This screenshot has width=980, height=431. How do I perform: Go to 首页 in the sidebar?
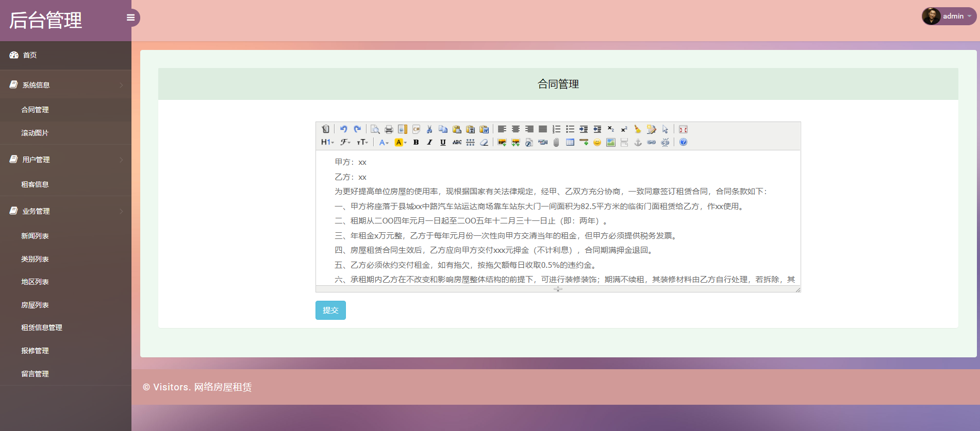pos(65,55)
